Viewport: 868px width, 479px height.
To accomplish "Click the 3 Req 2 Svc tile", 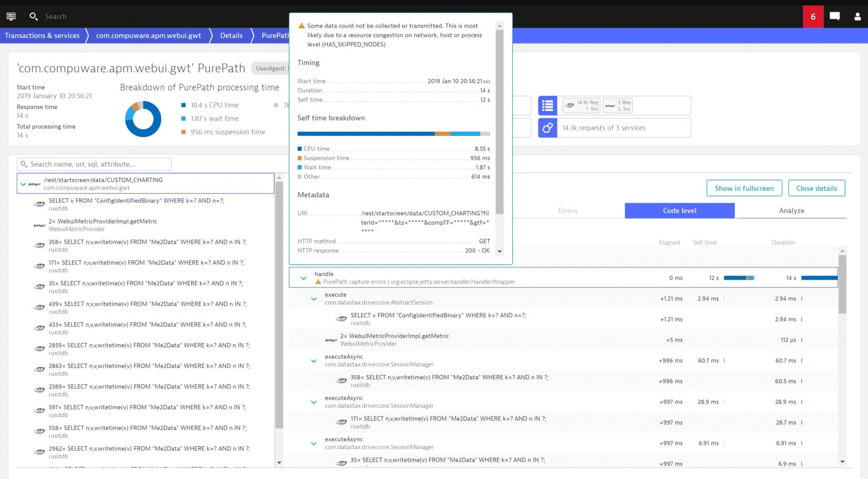I will [618, 105].
